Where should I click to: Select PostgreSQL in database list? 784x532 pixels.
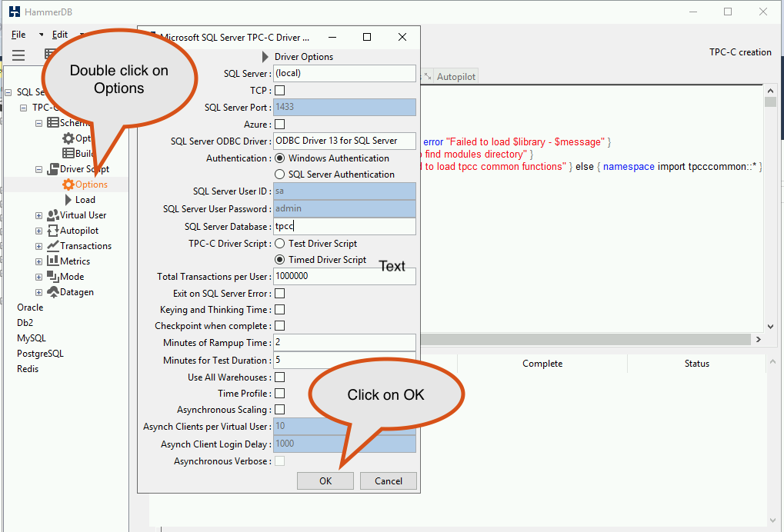coord(40,354)
